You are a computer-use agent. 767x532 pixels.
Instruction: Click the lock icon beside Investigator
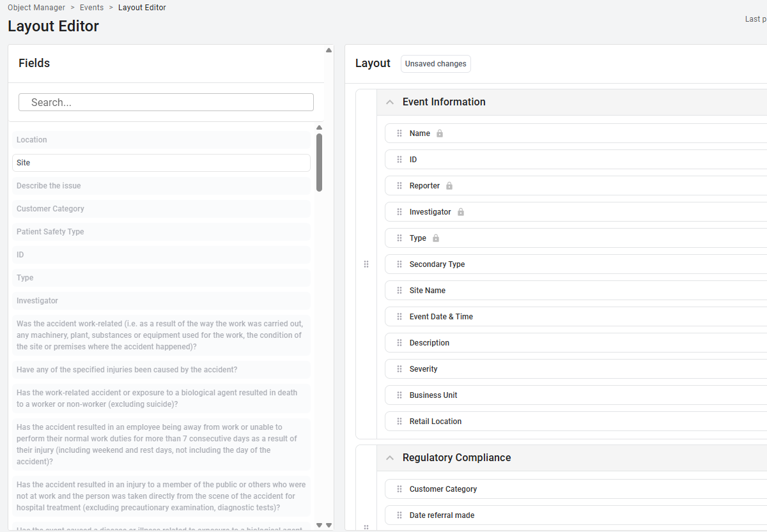[x=461, y=212]
